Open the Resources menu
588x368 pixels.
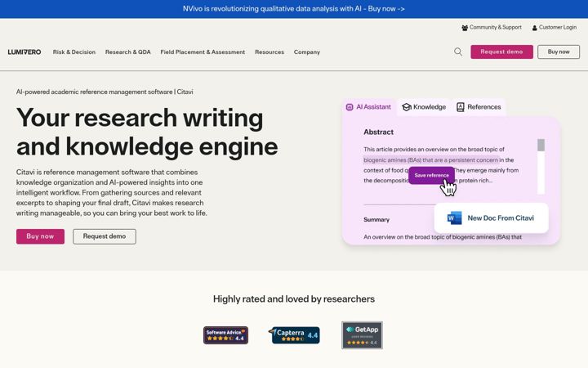click(269, 52)
